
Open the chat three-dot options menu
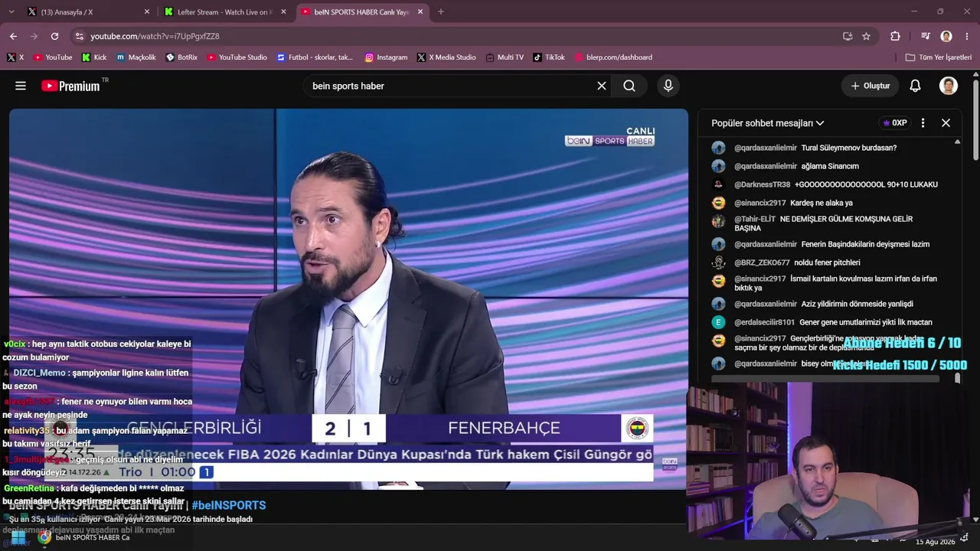click(x=923, y=122)
